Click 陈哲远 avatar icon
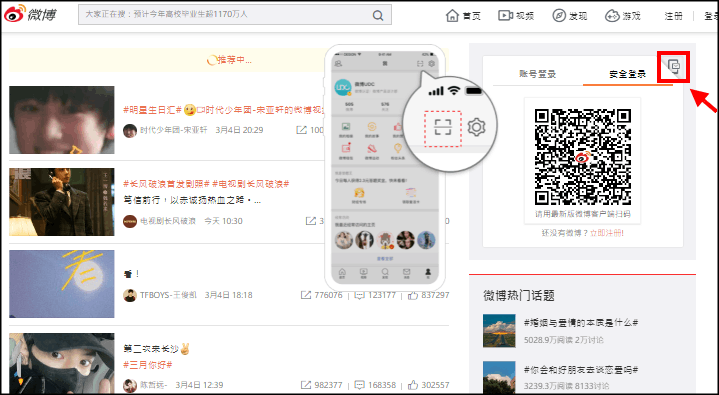 130,385
